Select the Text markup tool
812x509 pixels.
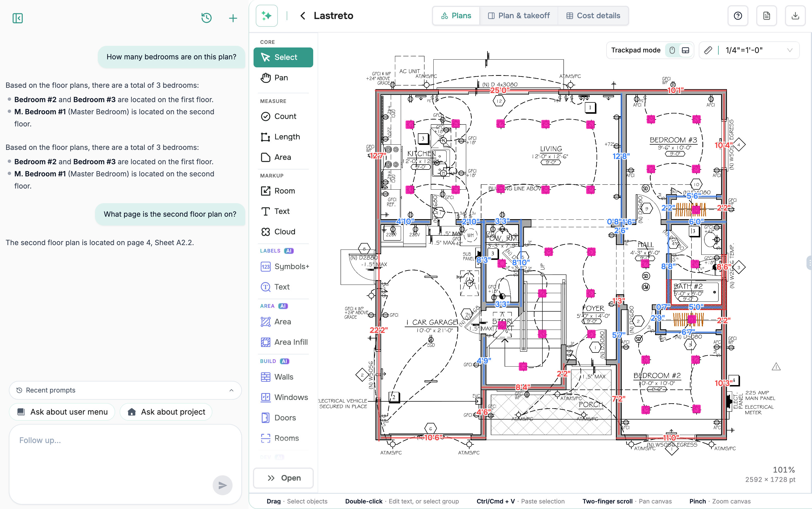283,211
